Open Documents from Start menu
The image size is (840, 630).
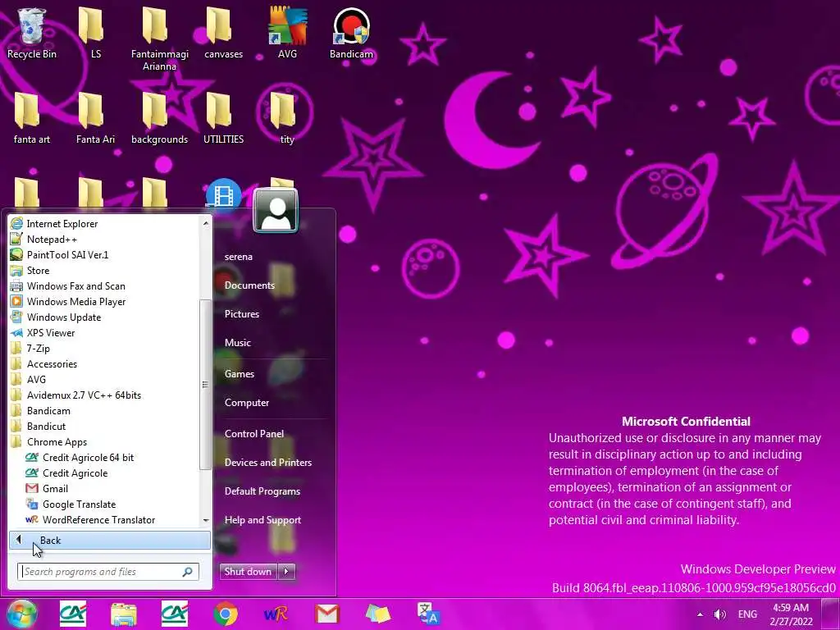(x=249, y=285)
